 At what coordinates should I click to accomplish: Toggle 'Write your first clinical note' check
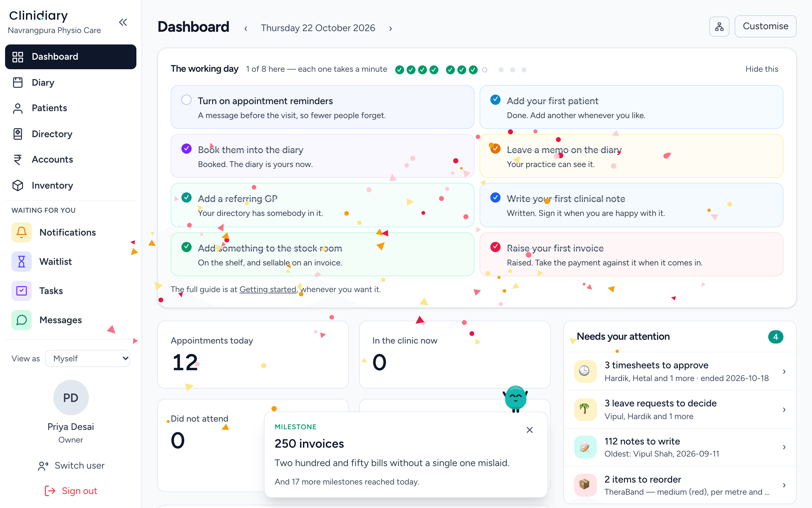[495, 197]
